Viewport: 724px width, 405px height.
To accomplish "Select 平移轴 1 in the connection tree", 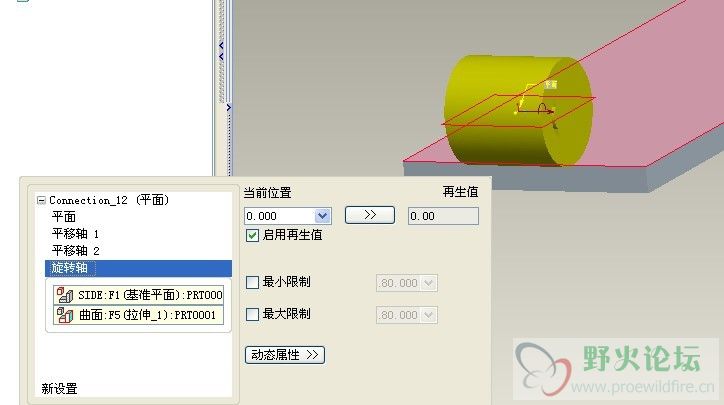I will pos(75,234).
